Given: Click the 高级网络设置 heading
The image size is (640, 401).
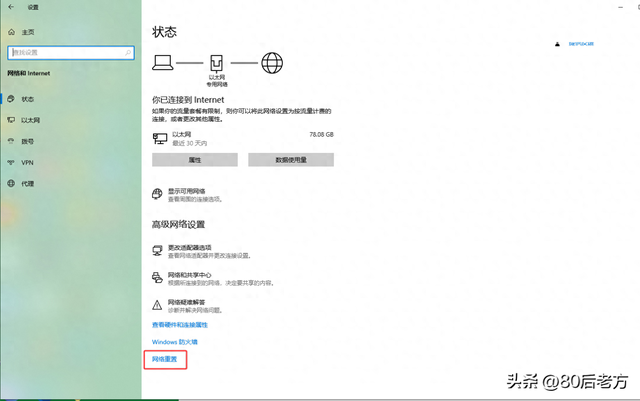Looking at the screenshot, I should (x=178, y=224).
